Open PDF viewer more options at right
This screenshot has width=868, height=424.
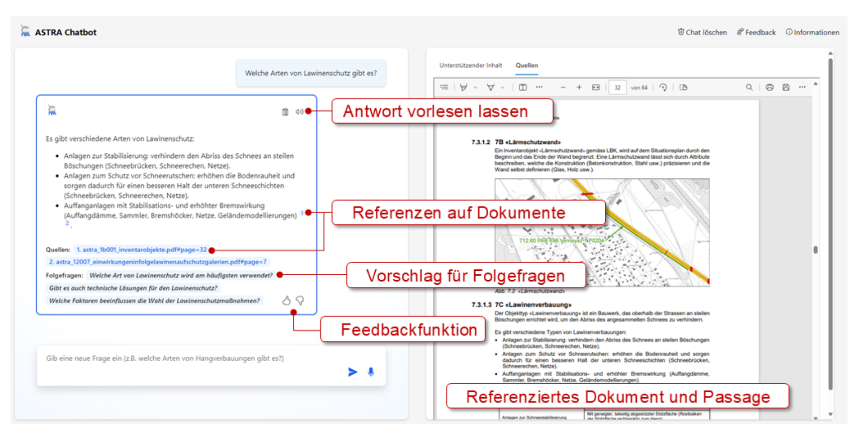pyautogui.click(x=802, y=87)
